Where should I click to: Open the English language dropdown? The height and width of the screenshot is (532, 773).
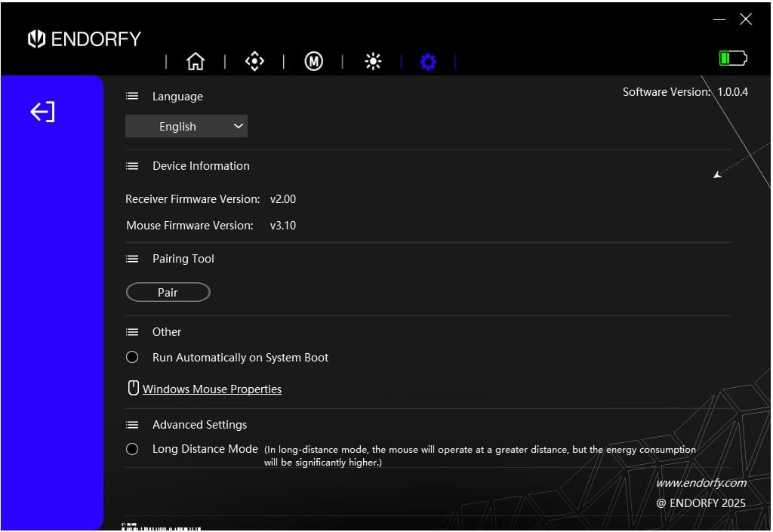(x=186, y=126)
